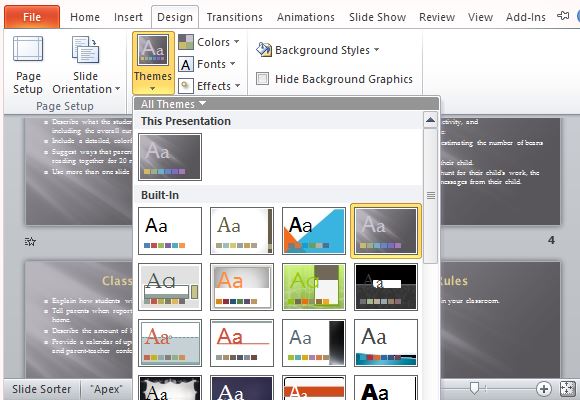Enable Hide Background Graphics checkbox
This screenshot has height=400, width=580.
[262, 79]
